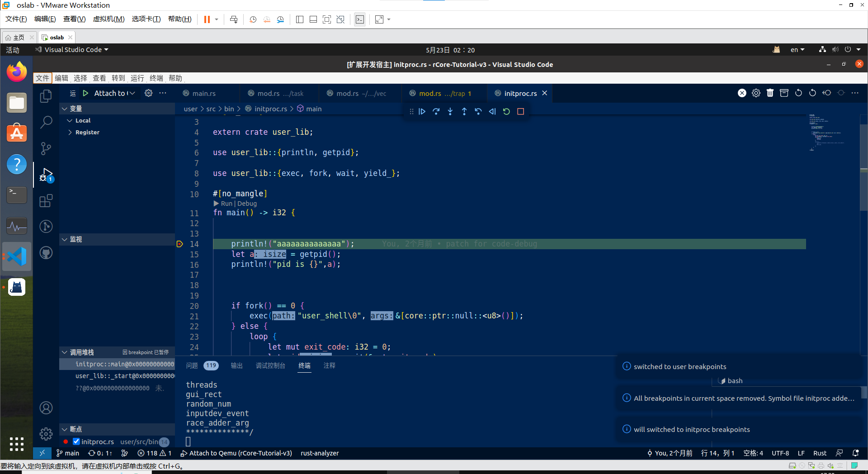Click the Step Into debug button
The width and height of the screenshot is (868, 474).
click(x=450, y=111)
